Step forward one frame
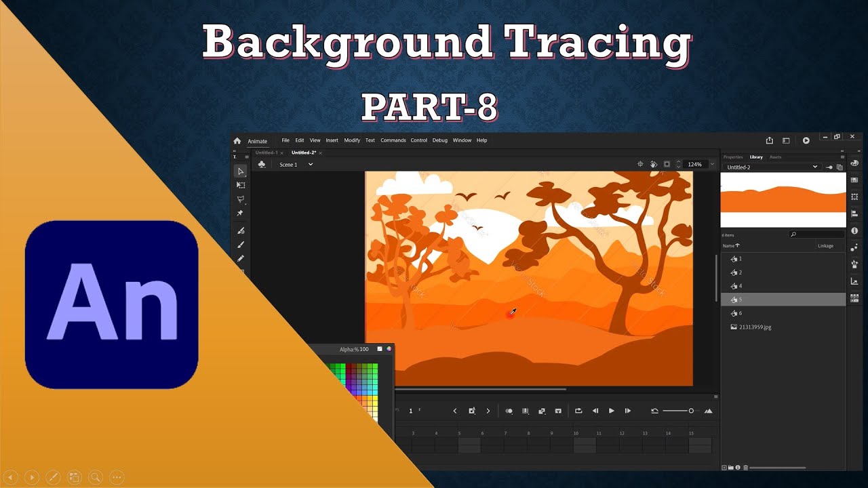This screenshot has height=488, width=868. pos(628,411)
